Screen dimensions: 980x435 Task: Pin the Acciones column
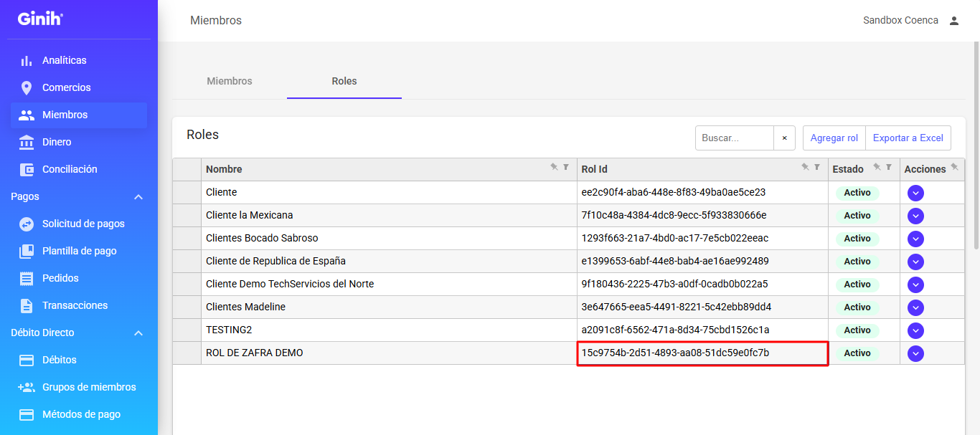(954, 167)
